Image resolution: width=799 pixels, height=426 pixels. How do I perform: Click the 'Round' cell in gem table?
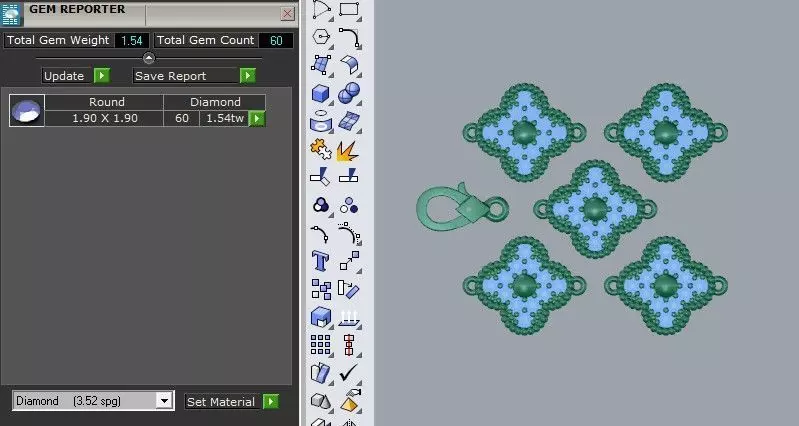(x=104, y=102)
